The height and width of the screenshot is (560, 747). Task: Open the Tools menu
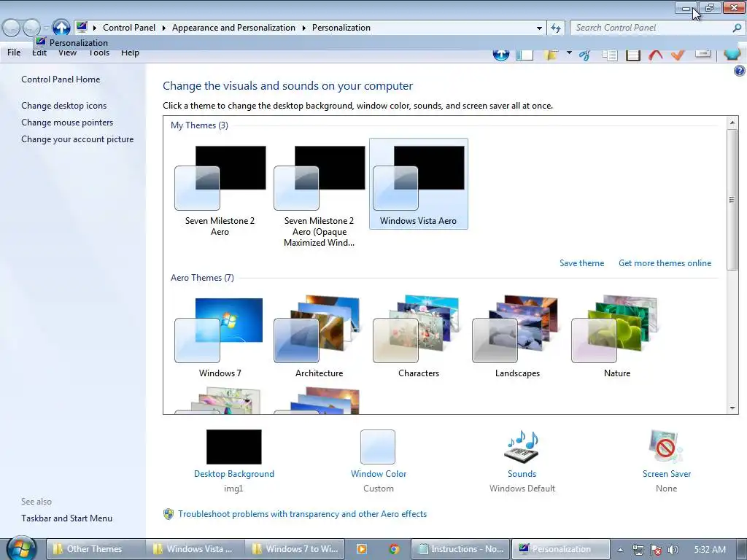[x=99, y=52]
